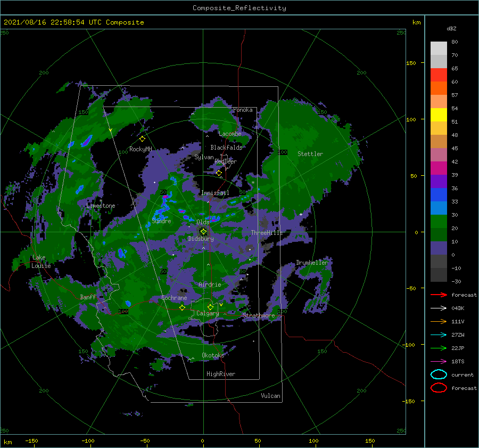Click the Lake Louise label
The width and height of the screenshot is (479, 448).
(x=41, y=262)
